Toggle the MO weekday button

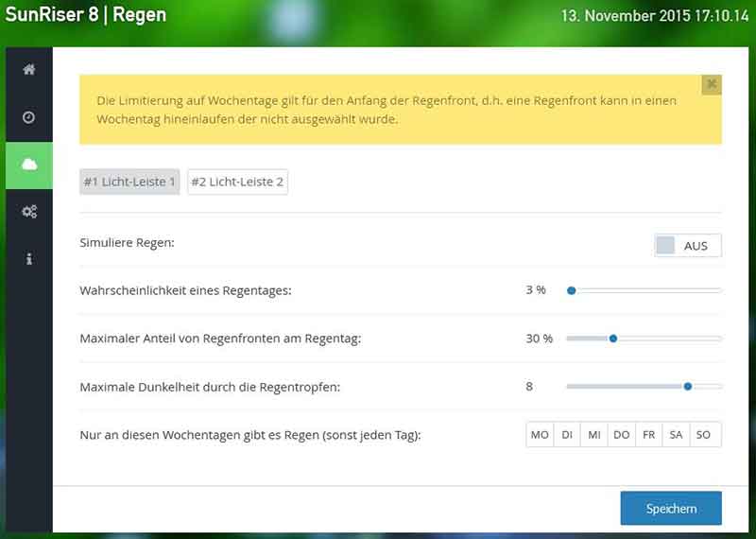(540, 435)
